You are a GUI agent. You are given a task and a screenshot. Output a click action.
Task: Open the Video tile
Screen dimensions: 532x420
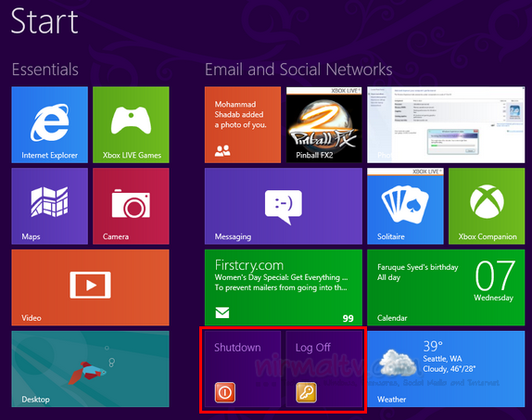(90, 287)
